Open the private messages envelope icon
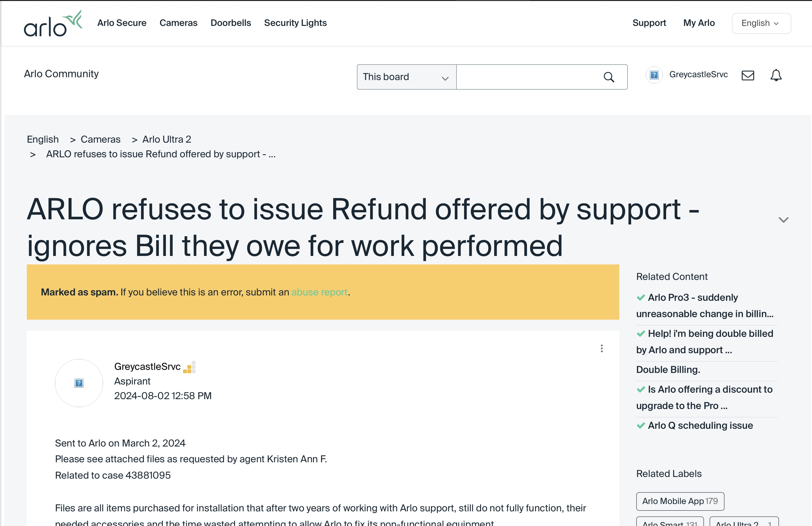 point(747,75)
